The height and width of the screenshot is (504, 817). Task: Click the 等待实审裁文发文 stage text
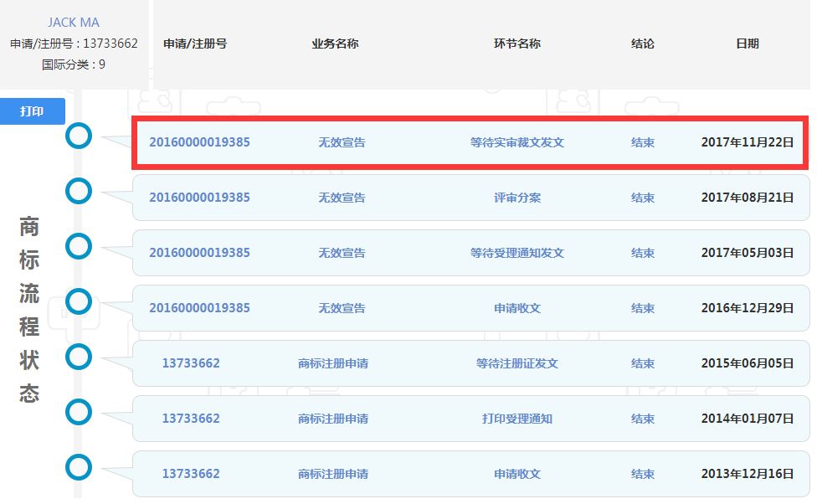click(516, 142)
